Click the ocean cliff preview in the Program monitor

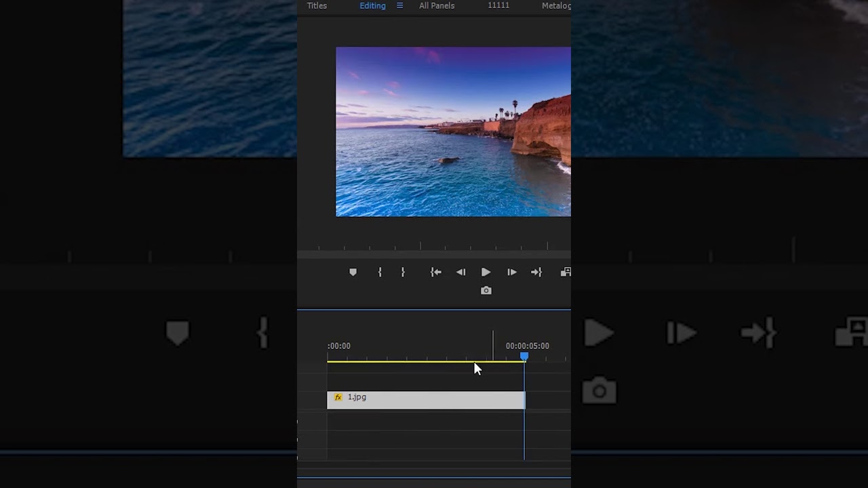coord(453,131)
